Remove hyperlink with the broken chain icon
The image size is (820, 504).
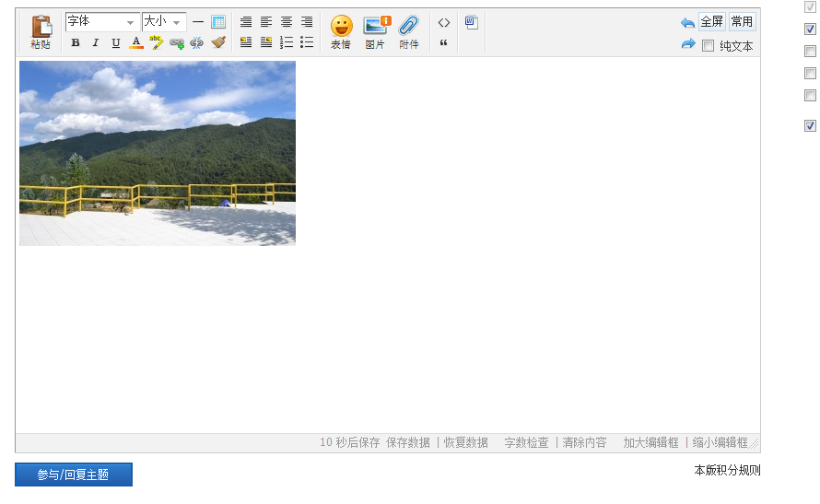[x=197, y=43]
